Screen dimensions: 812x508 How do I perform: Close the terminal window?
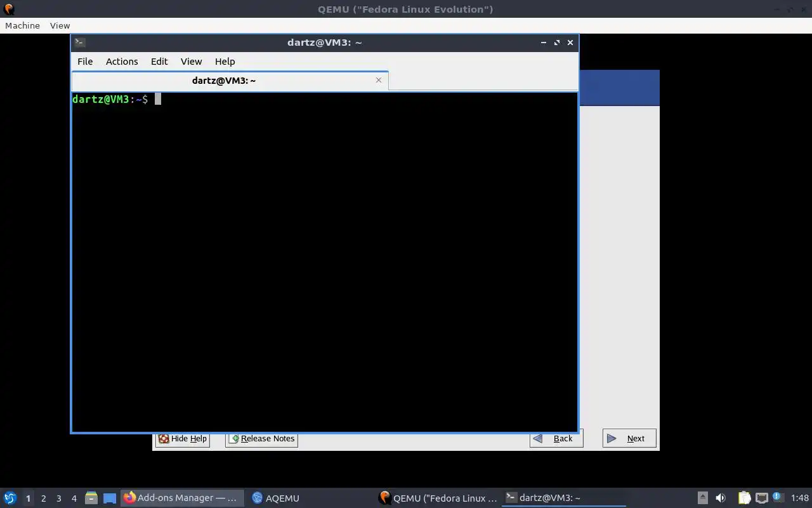coord(570,43)
